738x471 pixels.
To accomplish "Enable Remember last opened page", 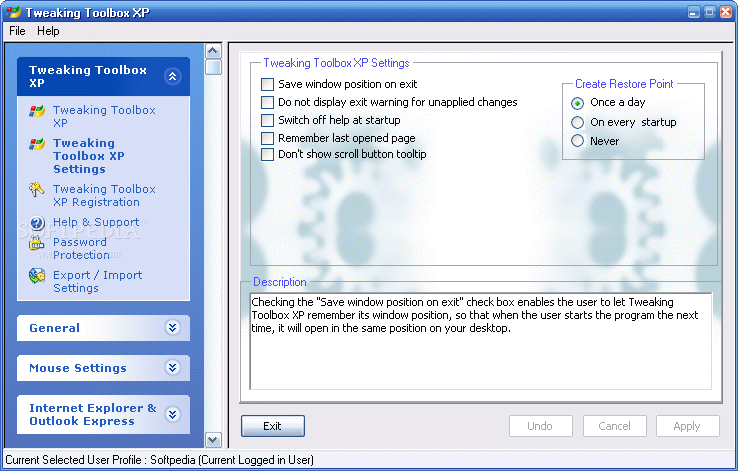I will 267,138.
